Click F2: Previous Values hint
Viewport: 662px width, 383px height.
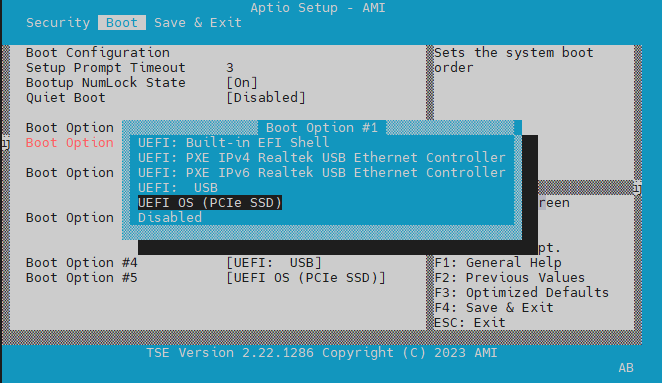coord(510,278)
